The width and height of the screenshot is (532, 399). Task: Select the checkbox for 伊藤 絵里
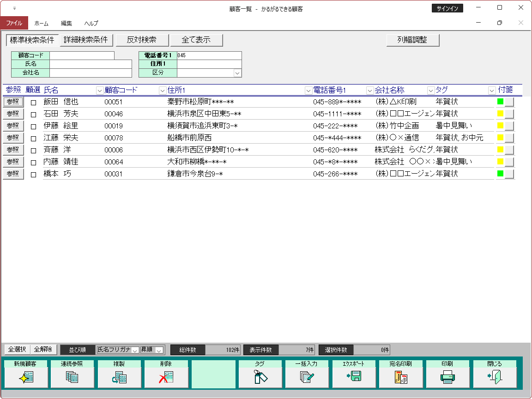click(33, 127)
